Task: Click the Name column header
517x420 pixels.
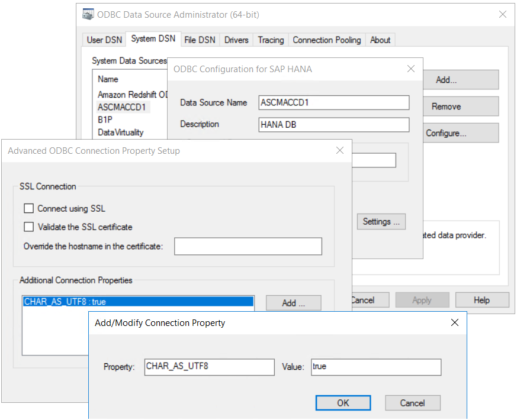Action: pos(108,79)
